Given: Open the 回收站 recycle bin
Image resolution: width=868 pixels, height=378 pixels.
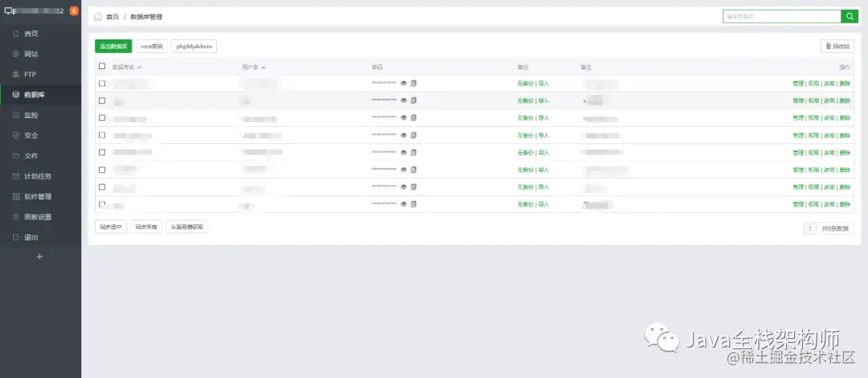Looking at the screenshot, I should pos(837,47).
